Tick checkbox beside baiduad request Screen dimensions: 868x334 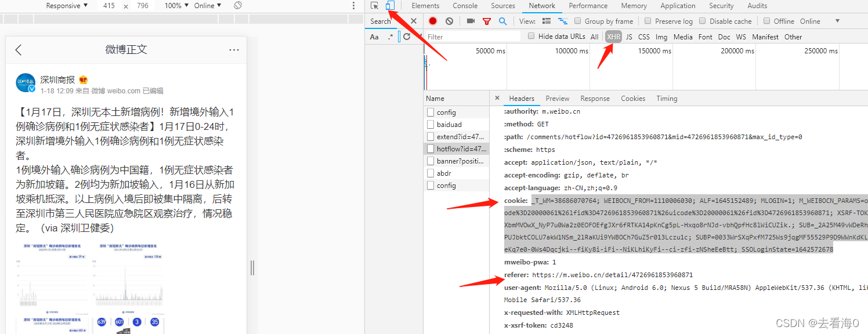431,124
